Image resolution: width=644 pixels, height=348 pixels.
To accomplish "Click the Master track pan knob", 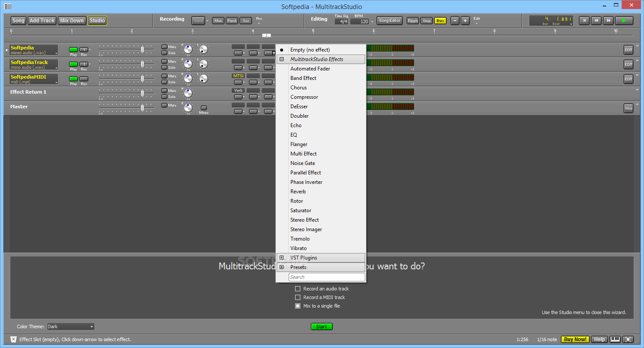I will [x=188, y=108].
